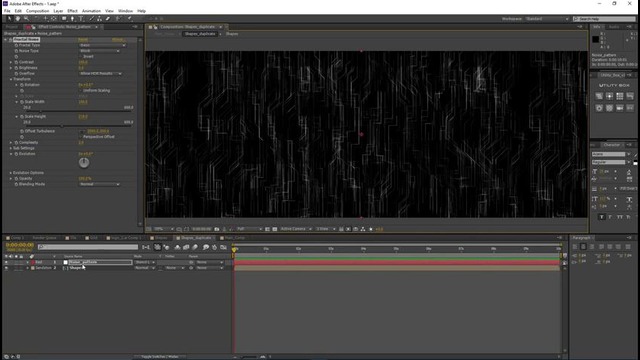Click the About link for Fractal Noise
The width and height of the screenshot is (640, 360).
pyautogui.click(x=118, y=40)
